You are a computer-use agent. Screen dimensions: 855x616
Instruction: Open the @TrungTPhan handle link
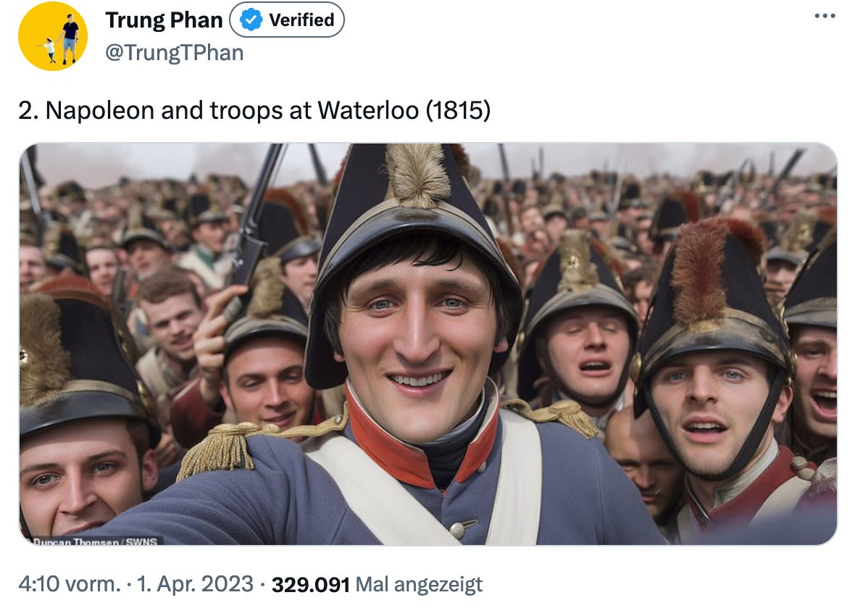click(x=174, y=53)
